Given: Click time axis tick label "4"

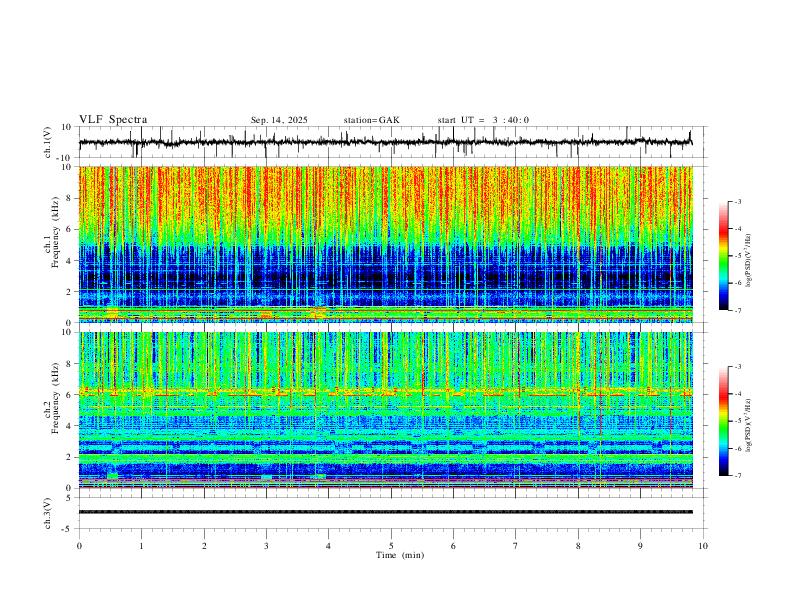Looking at the screenshot, I should [x=328, y=546].
